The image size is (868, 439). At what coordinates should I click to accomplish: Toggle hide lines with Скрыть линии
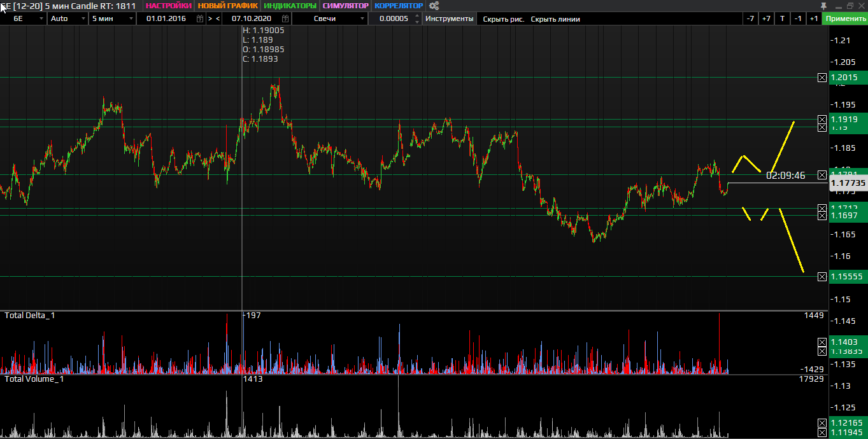[555, 18]
